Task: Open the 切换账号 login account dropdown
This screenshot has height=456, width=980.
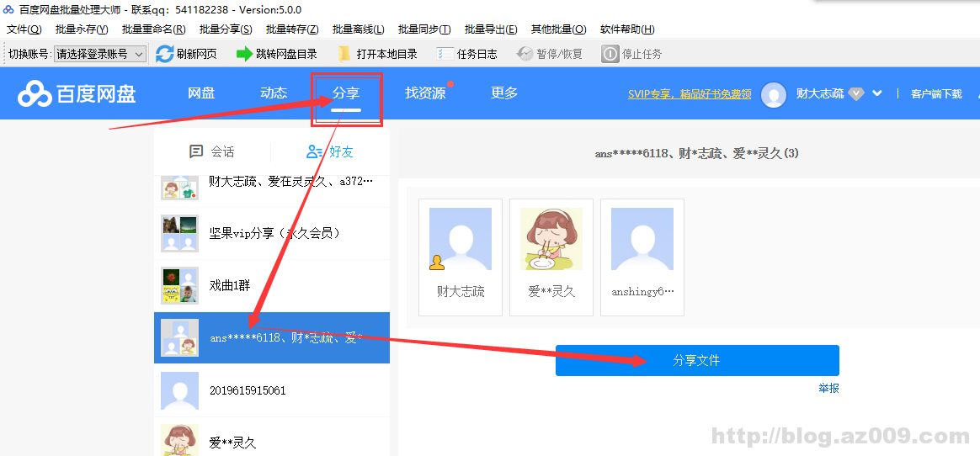Action: tap(99, 54)
